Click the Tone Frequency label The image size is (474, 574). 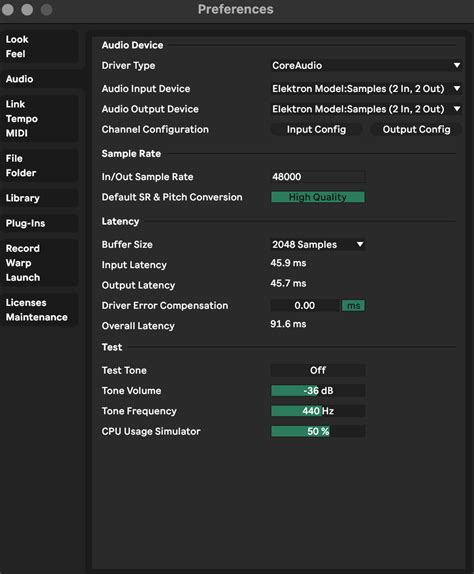click(139, 411)
